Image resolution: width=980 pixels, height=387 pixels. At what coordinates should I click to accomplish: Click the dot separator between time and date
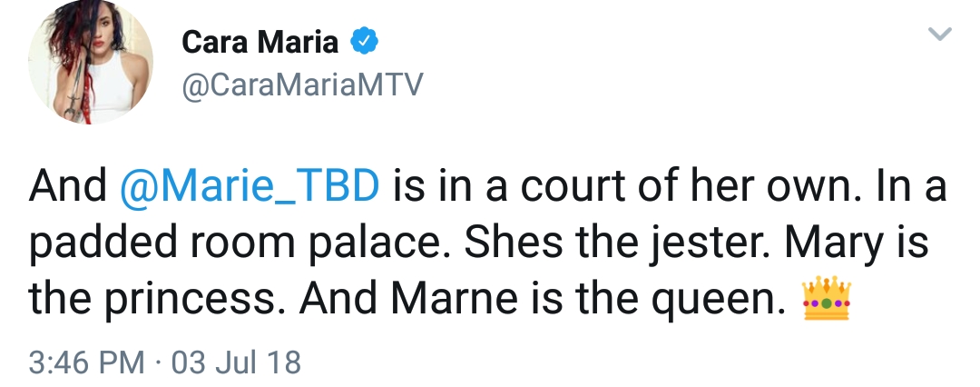pos(158,362)
